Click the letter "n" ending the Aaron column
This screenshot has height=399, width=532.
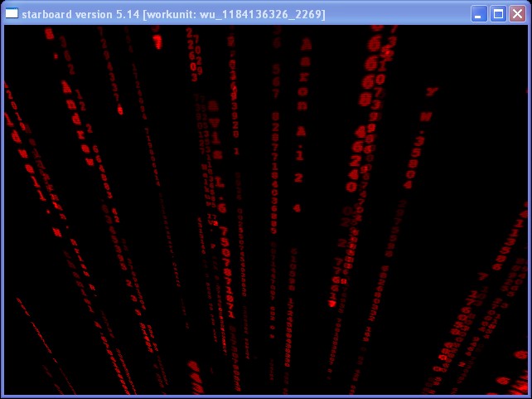point(302,106)
